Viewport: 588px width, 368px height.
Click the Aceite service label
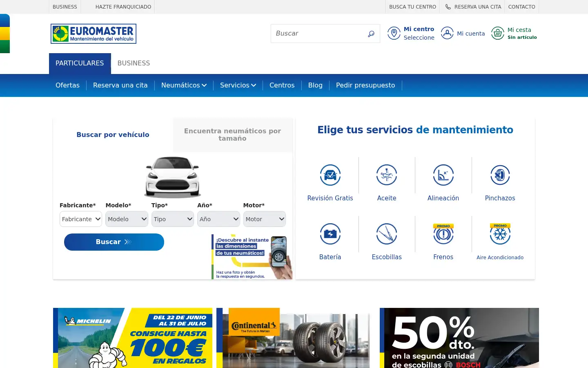tap(387, 198)
